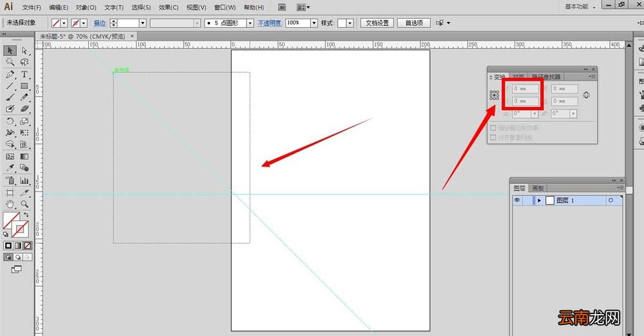Set paint mode to Color
This screenshot has height=336, width=644.
pyautogui.click(x=8, y=246)
